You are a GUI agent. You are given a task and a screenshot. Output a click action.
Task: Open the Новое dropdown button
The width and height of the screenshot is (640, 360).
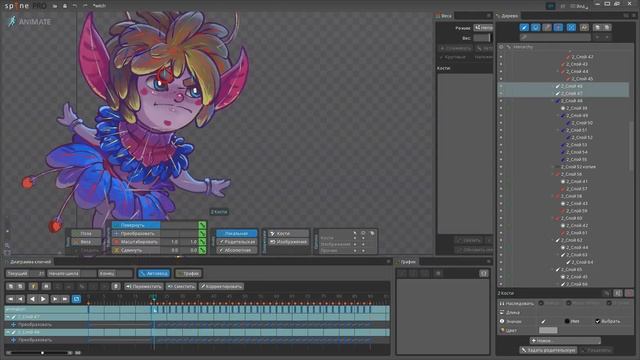565,340
